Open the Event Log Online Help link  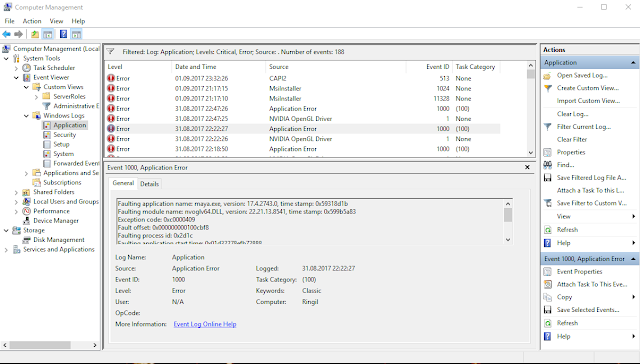coord(205,324)
